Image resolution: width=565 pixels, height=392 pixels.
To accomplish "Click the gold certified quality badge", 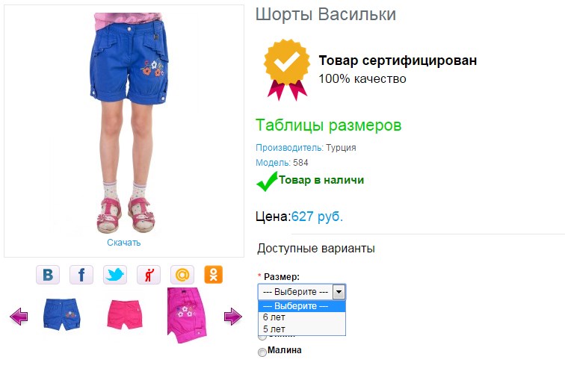I will pos(287,70).
